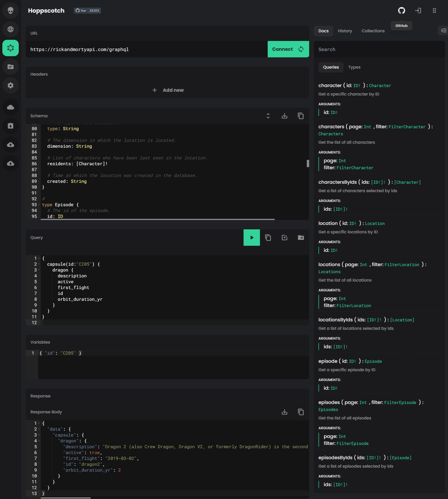
Task: Click the [Episode] return type of episodesByIds
Action: coord(400,458)
